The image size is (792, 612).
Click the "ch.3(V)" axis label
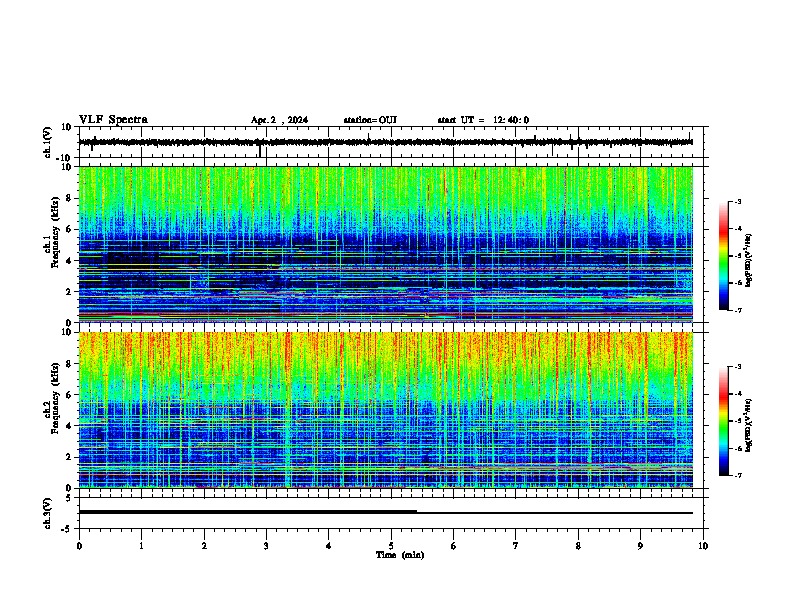(x=48, y=513)
